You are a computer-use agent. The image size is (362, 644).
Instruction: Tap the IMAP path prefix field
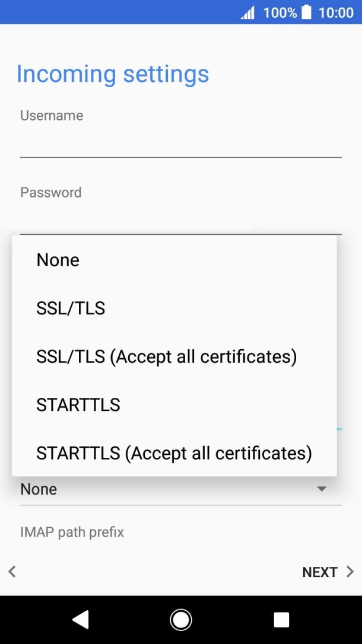pos(181,533)
